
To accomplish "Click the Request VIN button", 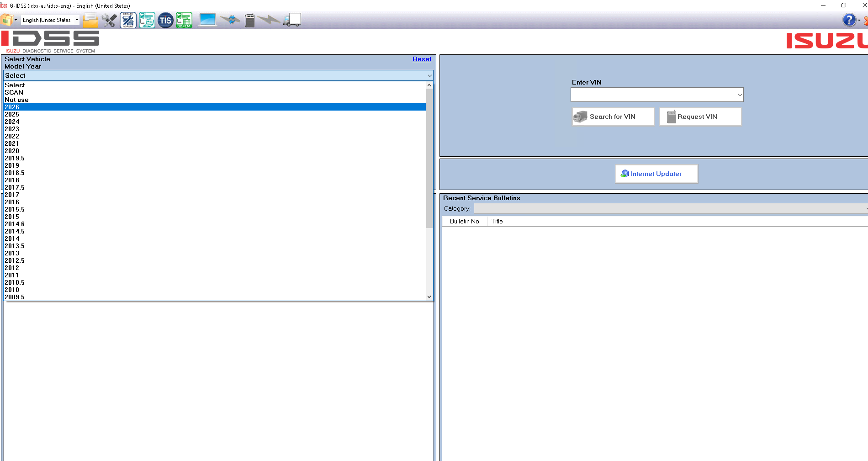I will coord(700,117).
